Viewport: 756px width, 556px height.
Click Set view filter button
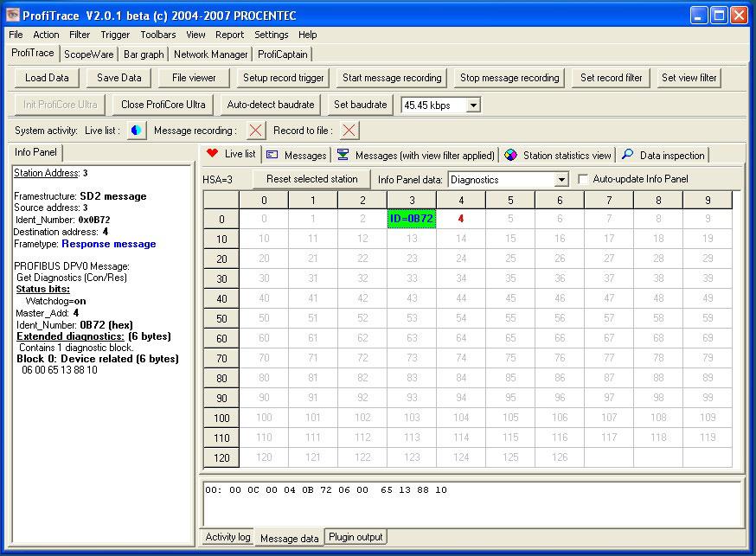[689, 78]
